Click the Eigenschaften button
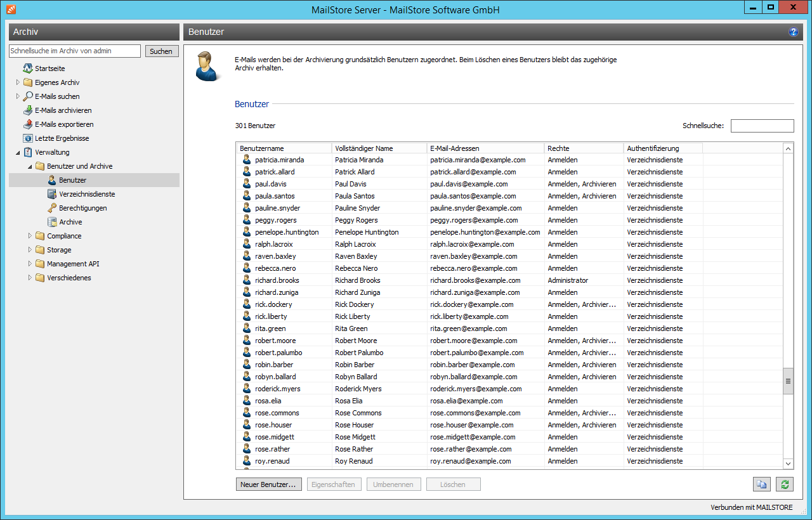812x520 pixels. (334, 484)
